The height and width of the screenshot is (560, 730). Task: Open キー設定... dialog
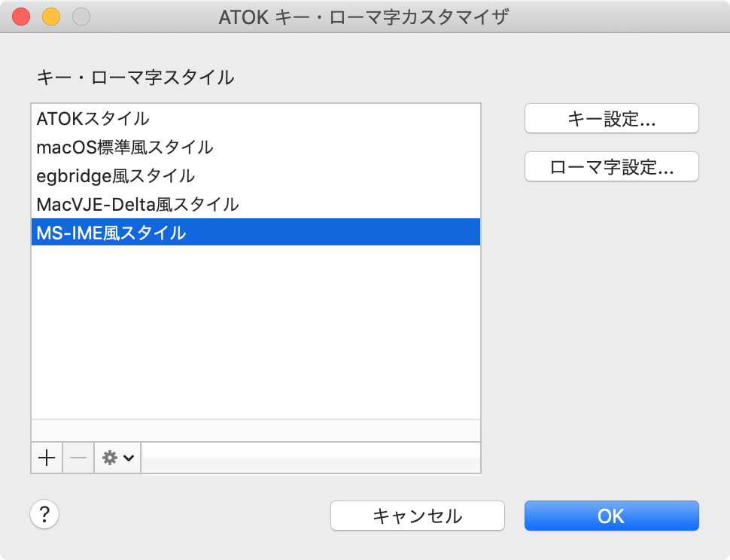[611, 119]
